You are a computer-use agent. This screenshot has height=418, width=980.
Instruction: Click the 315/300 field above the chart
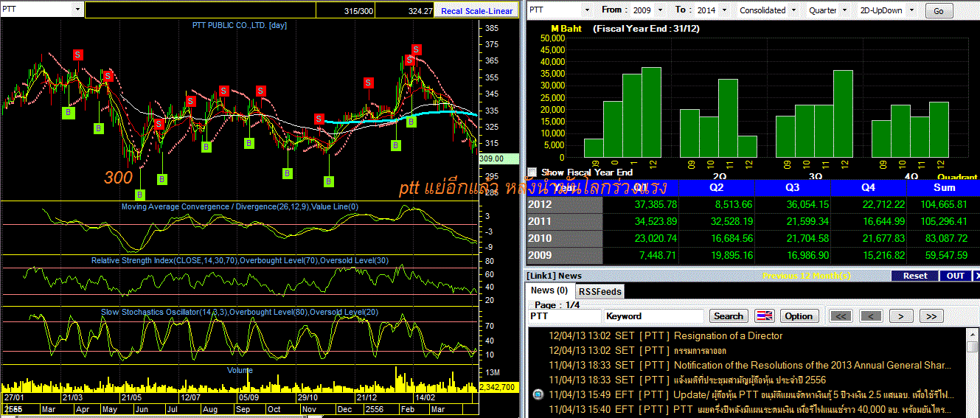click(346, 11)
